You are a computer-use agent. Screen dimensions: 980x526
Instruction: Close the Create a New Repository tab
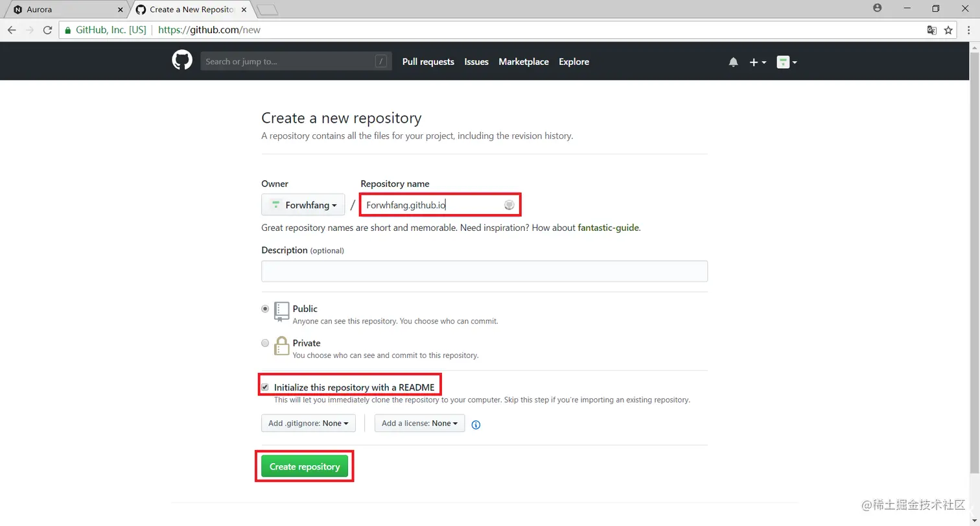[x=243, y=10]
